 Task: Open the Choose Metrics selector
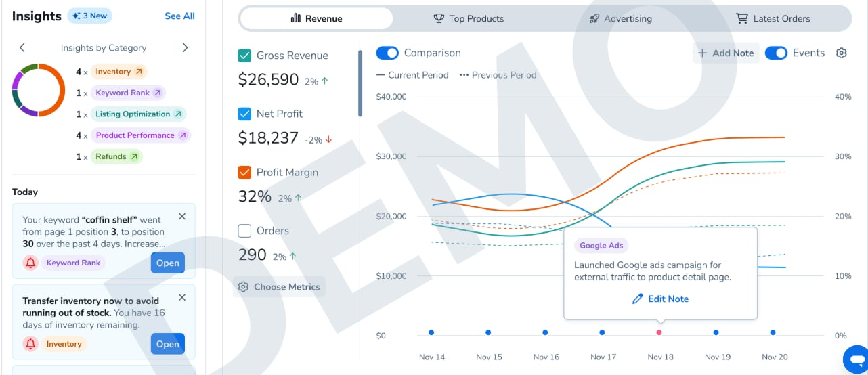tap(280, 287)
